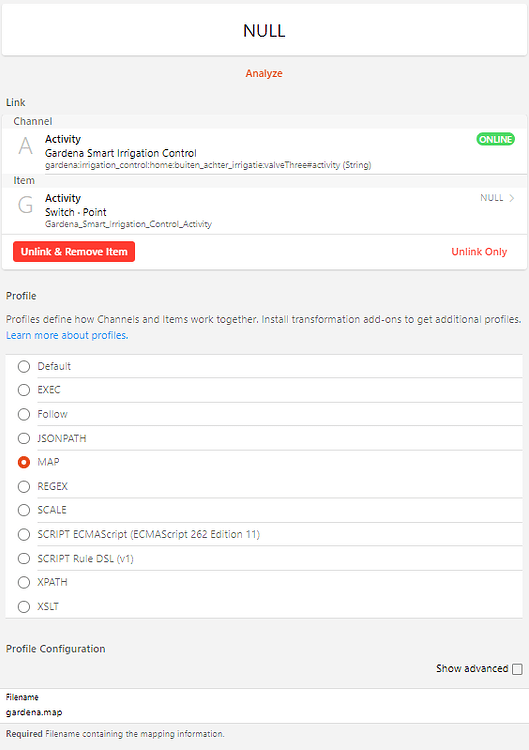The image size is (529, 750).
Task: Click the item letter G avatar icon
Action: (x=25, y=205)
